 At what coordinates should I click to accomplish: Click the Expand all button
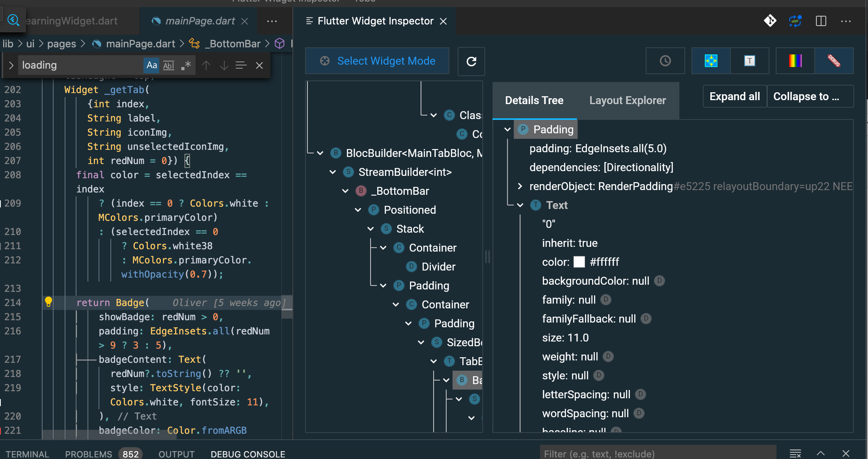[734, 96]
